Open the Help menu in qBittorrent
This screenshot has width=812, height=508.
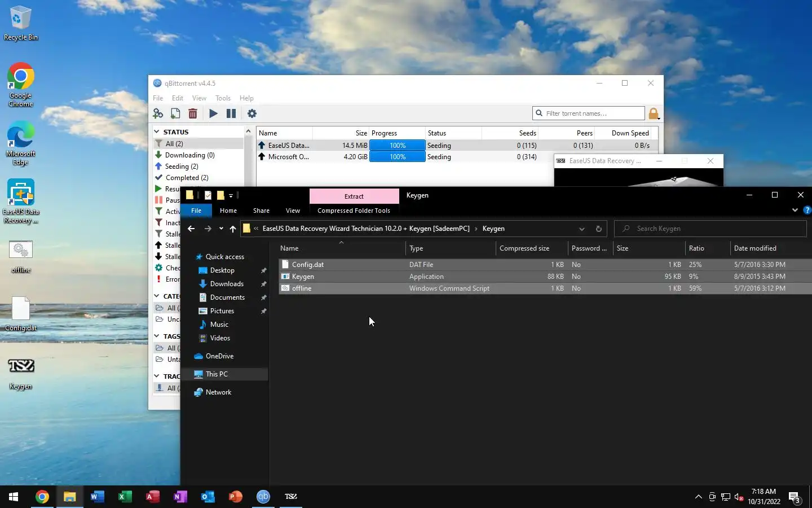coord(246,98)
